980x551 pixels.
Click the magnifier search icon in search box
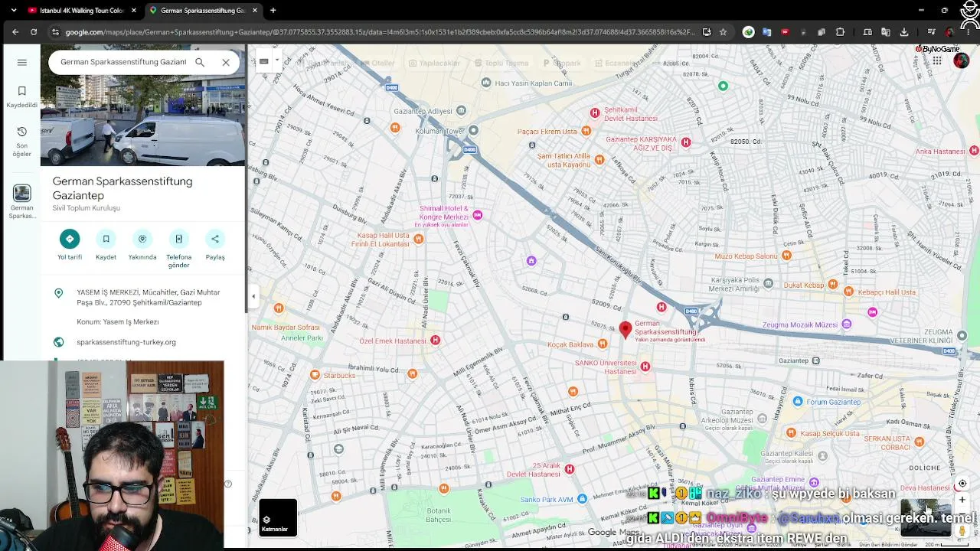click(x=200, y=62)
